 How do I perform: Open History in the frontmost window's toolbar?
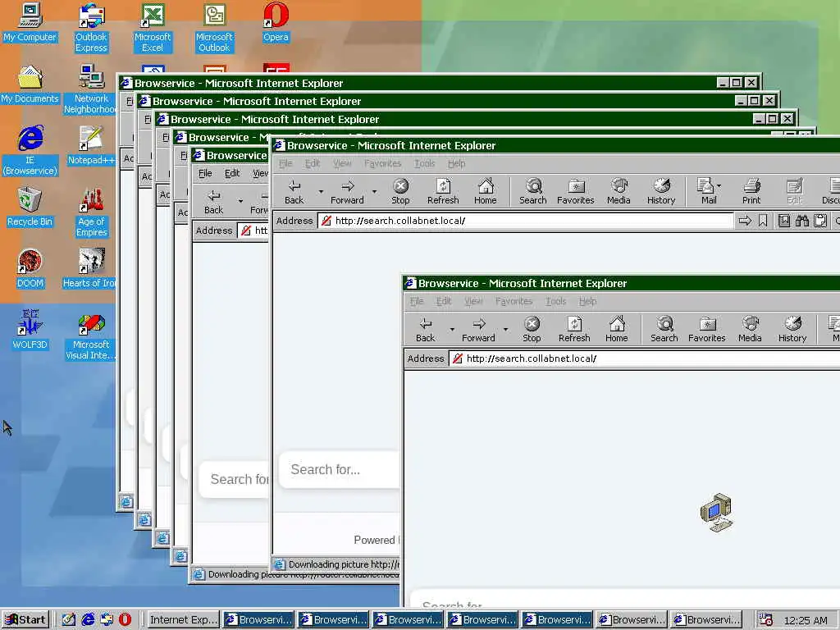792,329
